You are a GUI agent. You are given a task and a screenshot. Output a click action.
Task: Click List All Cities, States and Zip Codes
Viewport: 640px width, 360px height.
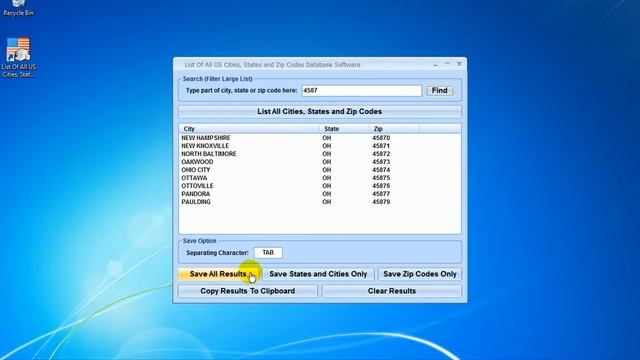(x=320, y=111)
